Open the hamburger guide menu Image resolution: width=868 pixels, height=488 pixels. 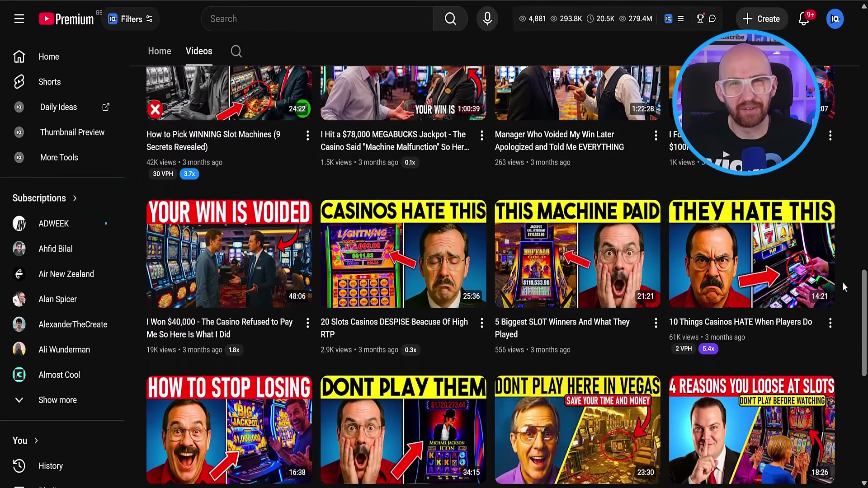(19, 19)
